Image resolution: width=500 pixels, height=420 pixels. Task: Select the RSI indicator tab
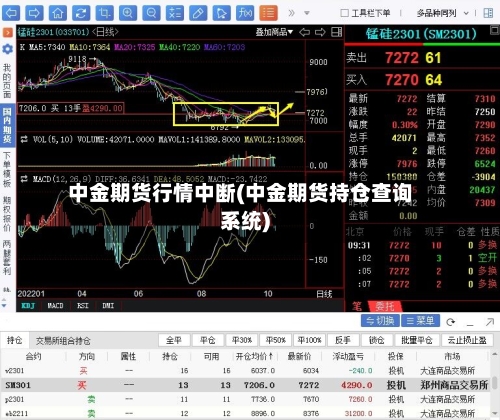[83, 305]
